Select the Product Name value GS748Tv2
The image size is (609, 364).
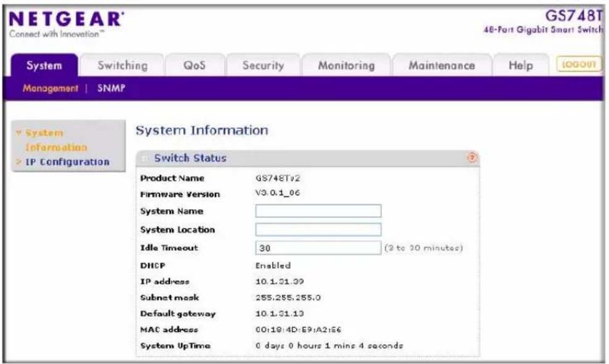278,178
